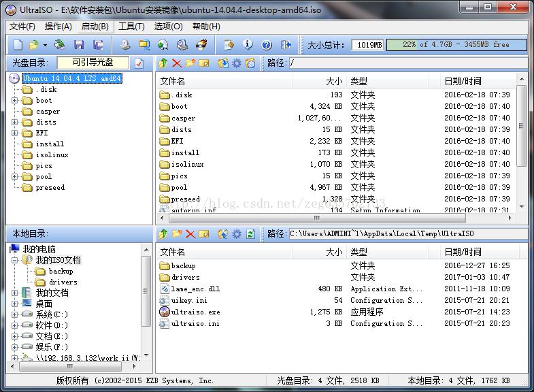Click the 1019MB total size box
Screen dimensions: 534x392
point(368,45)
